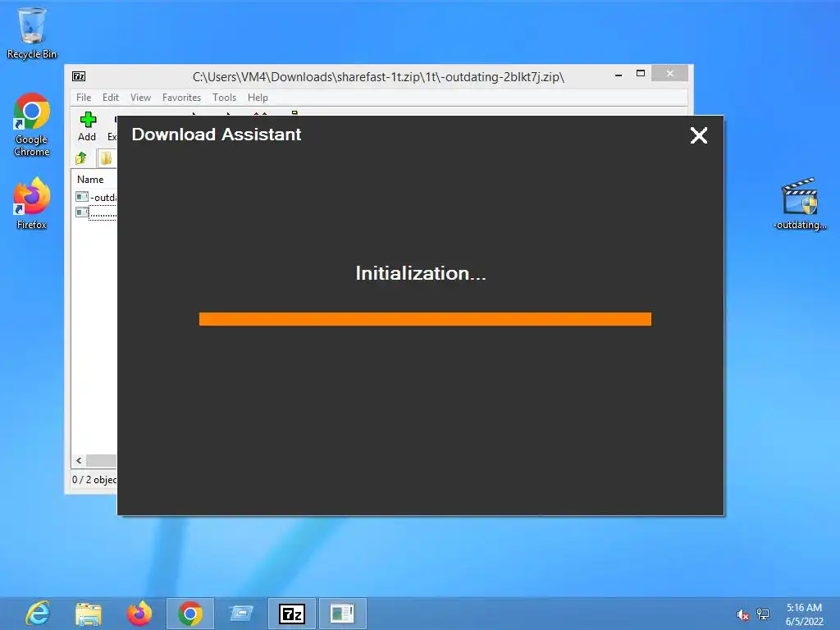This screenshot has width=840, height=630.
Task: Click the folder icon beside the address bar
Action: point(106,158)
